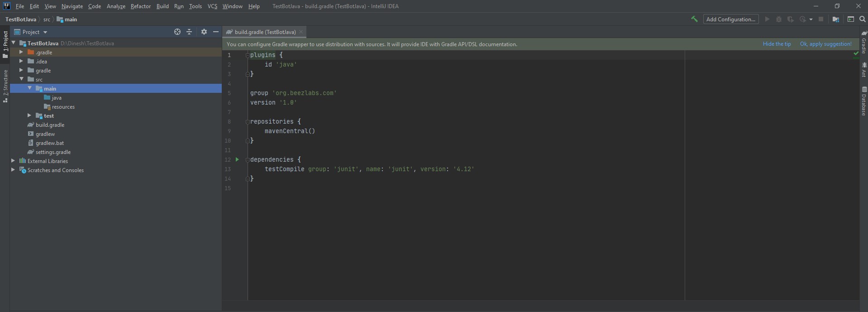Expand Scratches and Consoles arrow
Viewport: 868px width, 312px height.
[13, 170]
